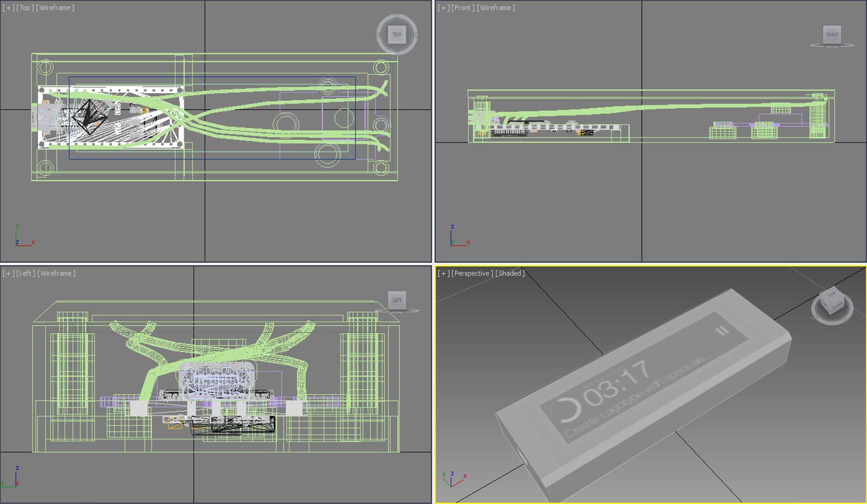The height and width of the screenshot is (504, 867).
Task: Click the [Perspective] viewport label
Action: 472,273
